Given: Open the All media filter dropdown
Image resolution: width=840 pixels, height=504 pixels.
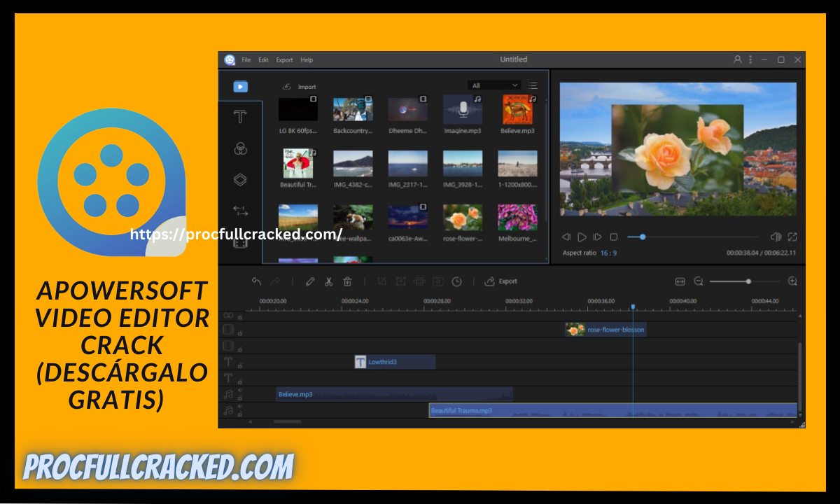Looking at the screenshot, I should pos(495,85).
